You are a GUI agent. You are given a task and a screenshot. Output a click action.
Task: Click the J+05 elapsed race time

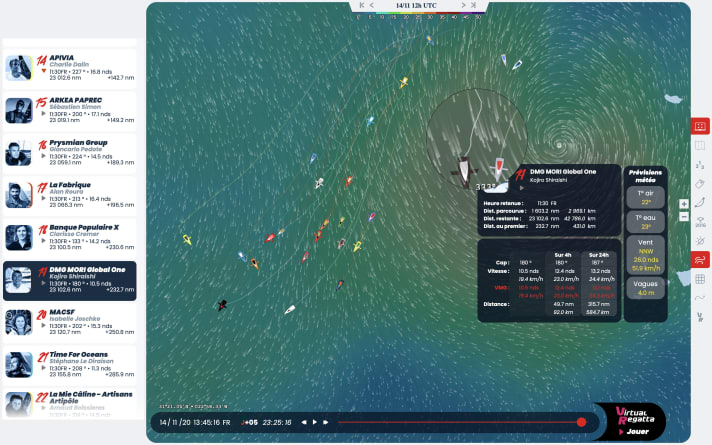pyautogui.click(x=249, y=422)
